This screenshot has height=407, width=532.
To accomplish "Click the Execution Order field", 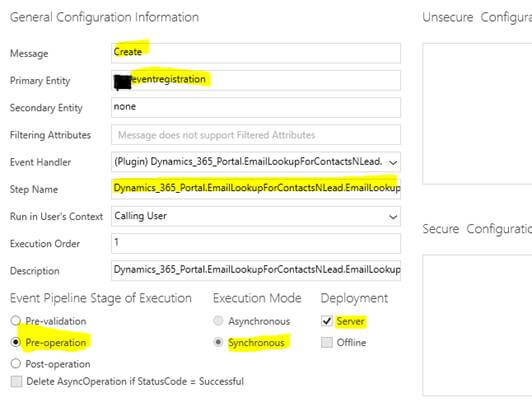I will [256, 243].
